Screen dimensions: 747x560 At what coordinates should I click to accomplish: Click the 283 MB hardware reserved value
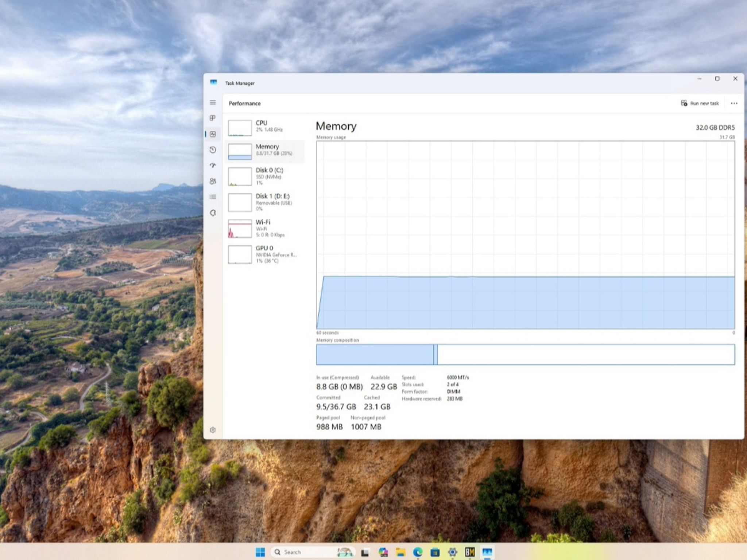tap(454, 399)
